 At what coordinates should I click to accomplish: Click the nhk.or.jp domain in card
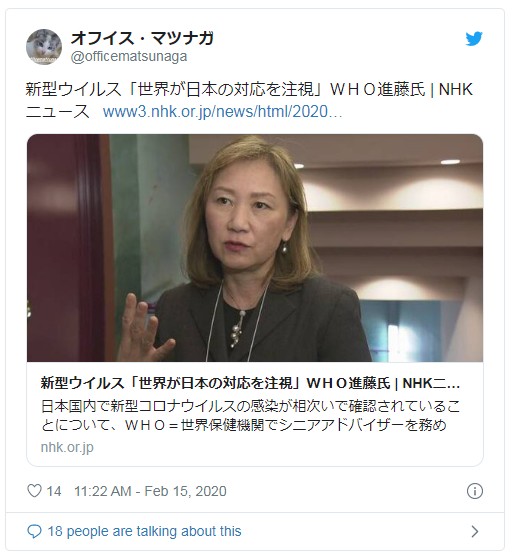tap(67, 447)
